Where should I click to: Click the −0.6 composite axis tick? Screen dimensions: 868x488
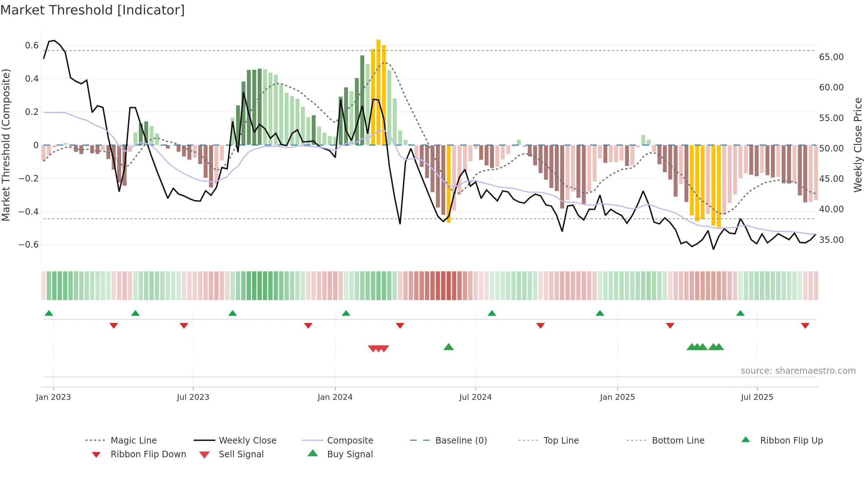[x=29, y=245]
